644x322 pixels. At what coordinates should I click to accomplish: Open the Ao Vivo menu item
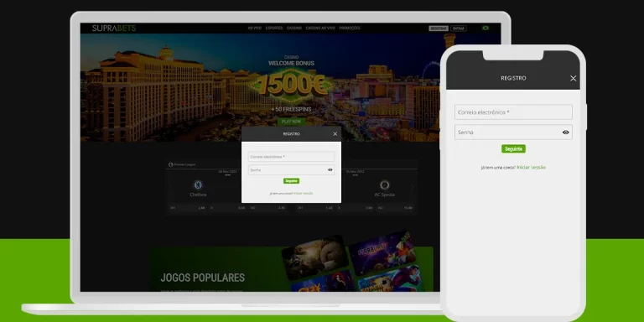[x=255, y=29]
